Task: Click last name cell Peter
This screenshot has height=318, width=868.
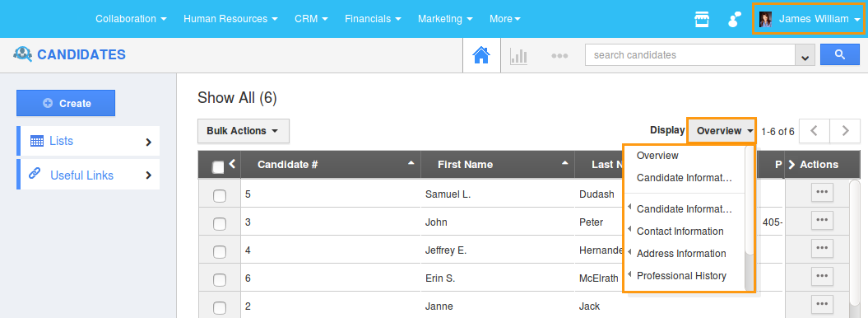Action: pyautogui.click(x=592, y=222)
